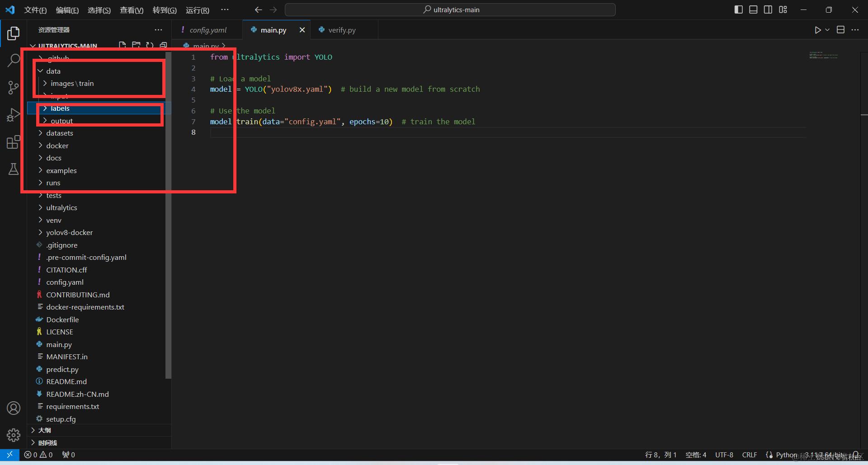Toggle the secondary side bar visibility
The image size is (868, 465).
tap(768, 9)
